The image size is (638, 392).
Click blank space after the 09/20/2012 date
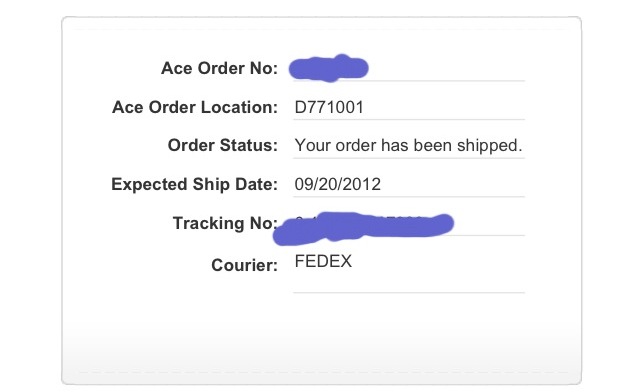(x=453, y=184)
